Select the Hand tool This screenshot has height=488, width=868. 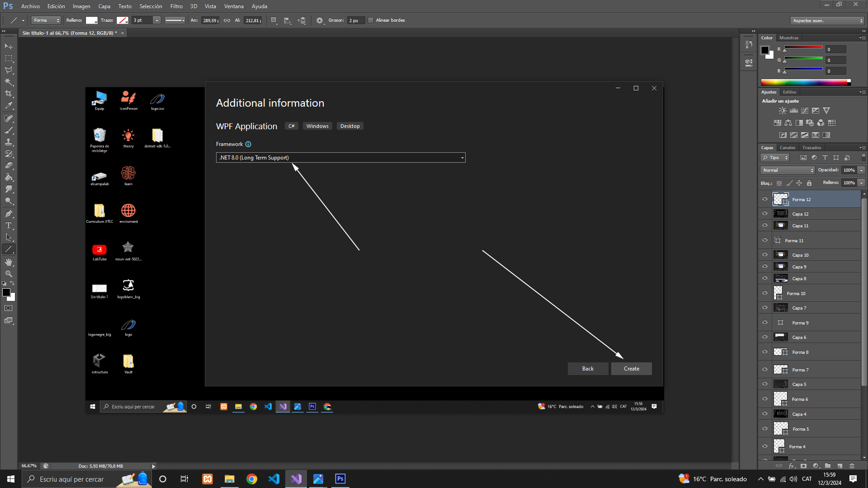[9, 262]
